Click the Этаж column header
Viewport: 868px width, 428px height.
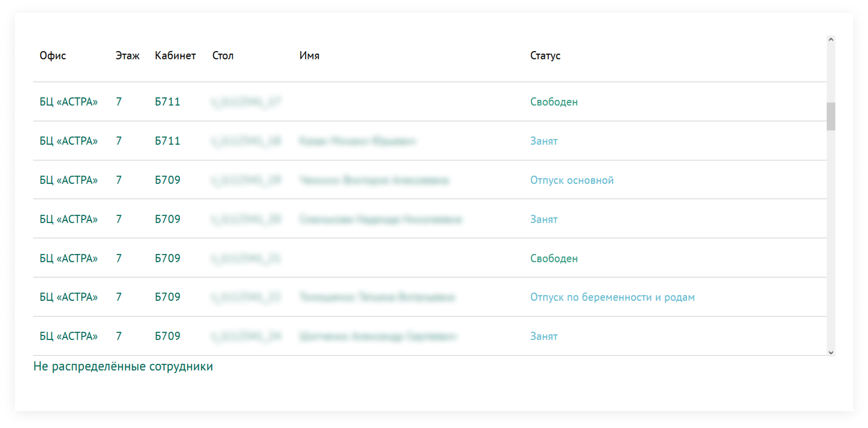[127, 56]
